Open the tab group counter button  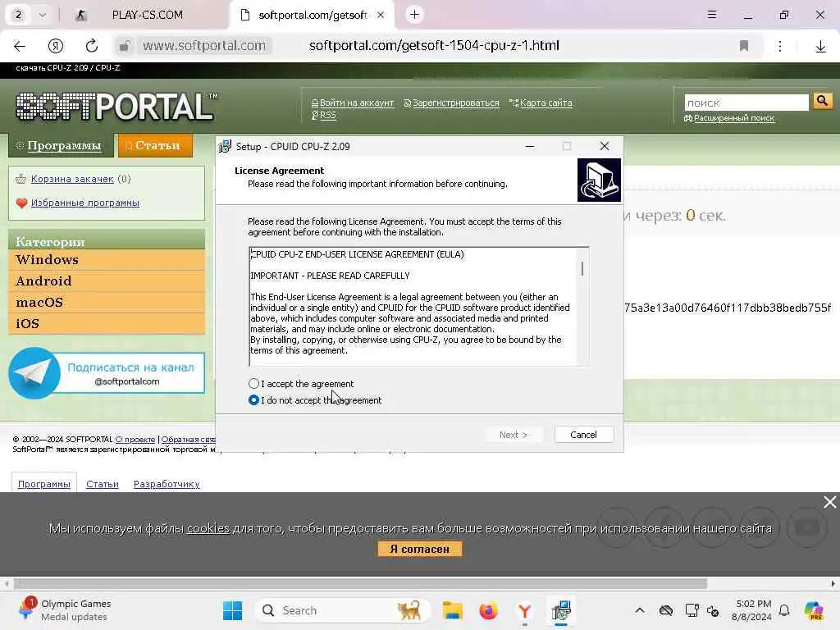click(x=18, y=15)
